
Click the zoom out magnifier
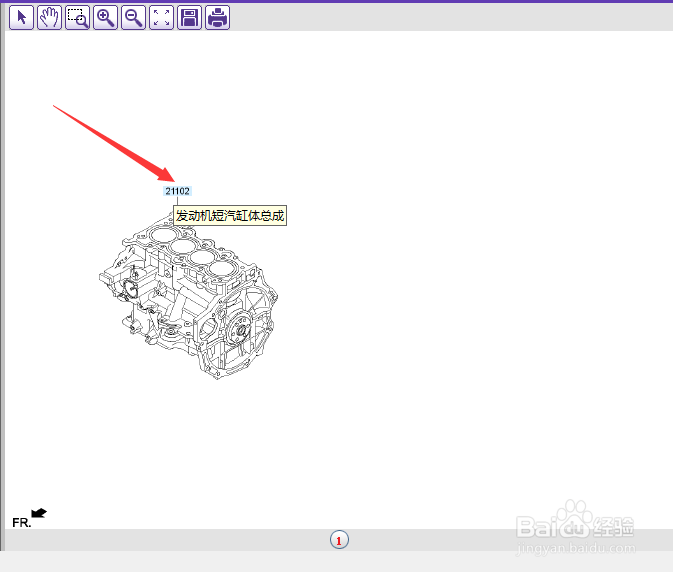coord(133,18)
